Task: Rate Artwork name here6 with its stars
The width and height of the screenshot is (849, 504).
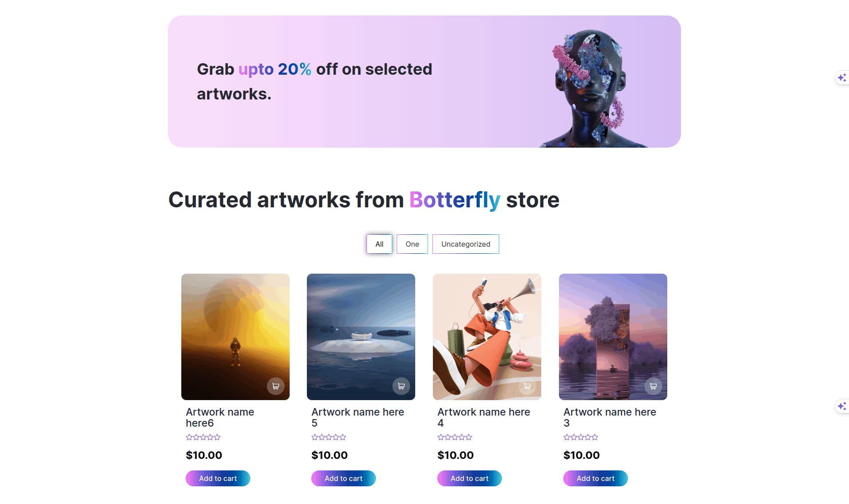Action: tap(203, 437)
